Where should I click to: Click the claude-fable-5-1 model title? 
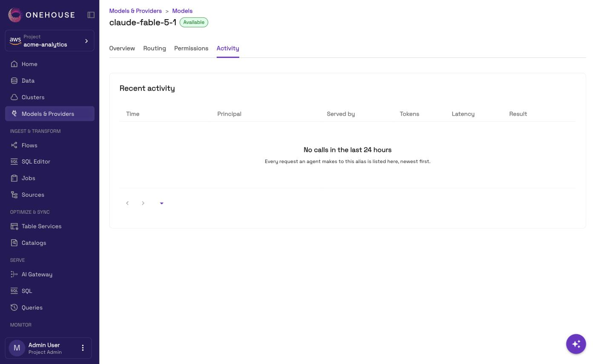coord(143,22)
